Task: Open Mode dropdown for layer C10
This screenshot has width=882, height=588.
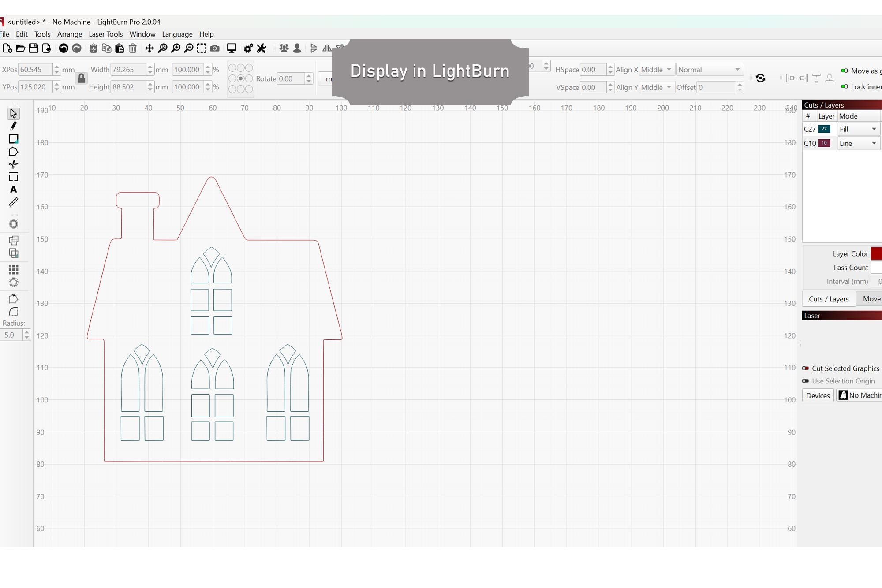Action: pyautogui.click(x=859, y=143)
